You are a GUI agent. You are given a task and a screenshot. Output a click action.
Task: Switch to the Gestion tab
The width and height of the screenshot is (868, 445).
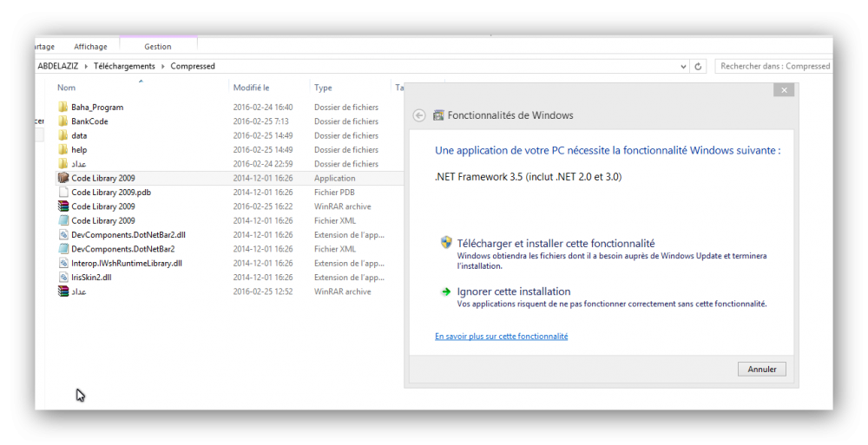tap(158, 47)
